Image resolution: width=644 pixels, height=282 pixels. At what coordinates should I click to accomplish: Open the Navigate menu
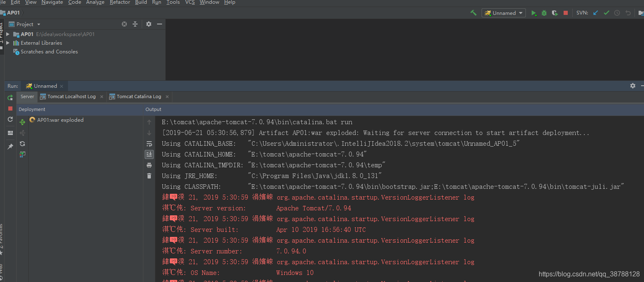coord(52,2)
